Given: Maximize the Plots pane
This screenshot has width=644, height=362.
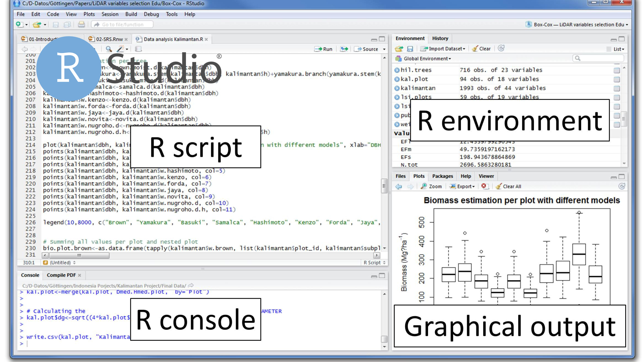Looking at the screenshot, I should pos(621,177).
